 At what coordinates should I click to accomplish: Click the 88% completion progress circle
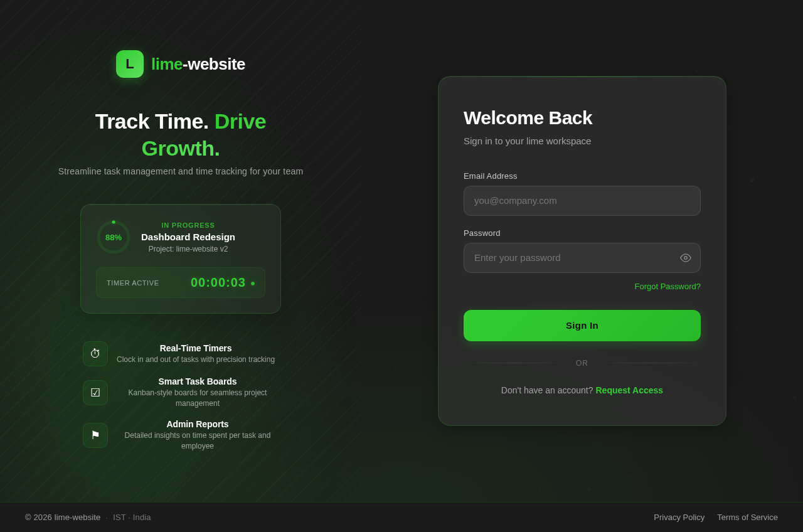[114, 238]
